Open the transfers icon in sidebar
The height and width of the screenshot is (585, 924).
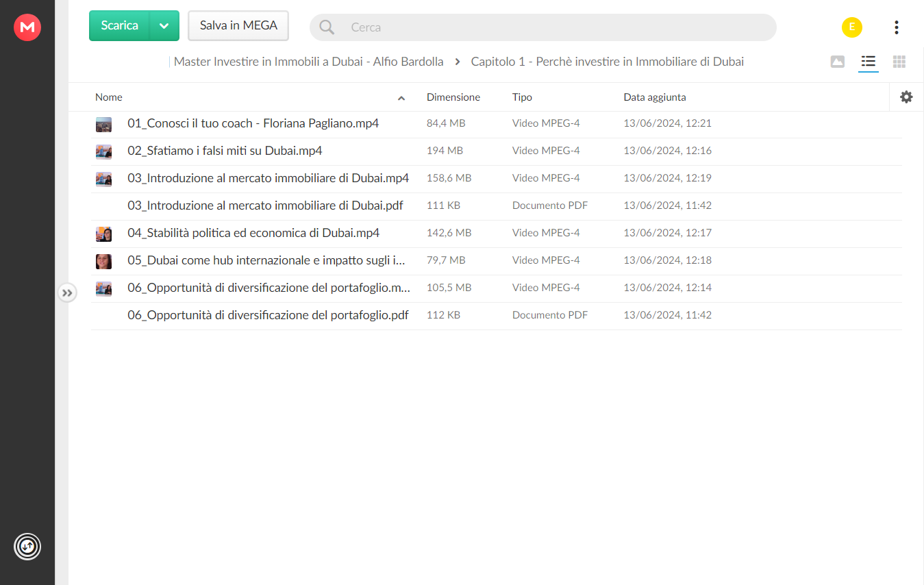pos(27,547)
